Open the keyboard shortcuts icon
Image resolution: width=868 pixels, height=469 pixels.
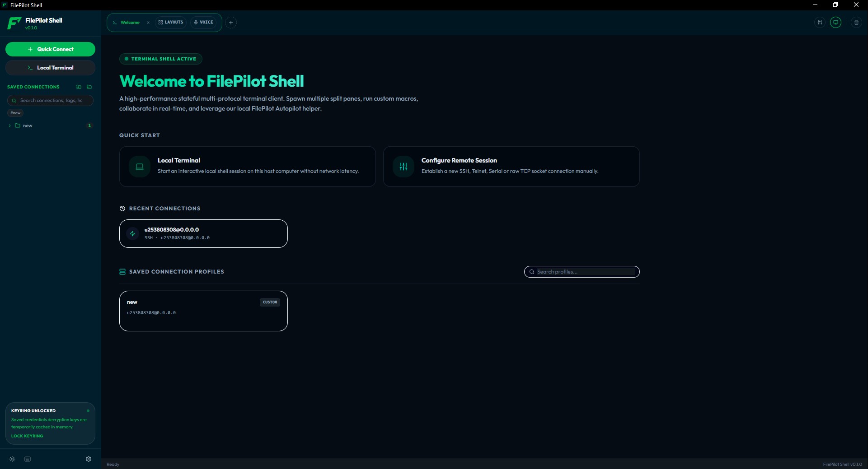coord(28,459)
